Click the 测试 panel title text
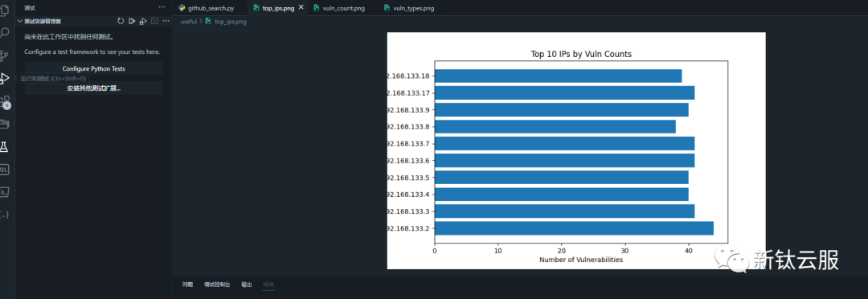Viewport: 868px width, 299px height. pos(30,8)
